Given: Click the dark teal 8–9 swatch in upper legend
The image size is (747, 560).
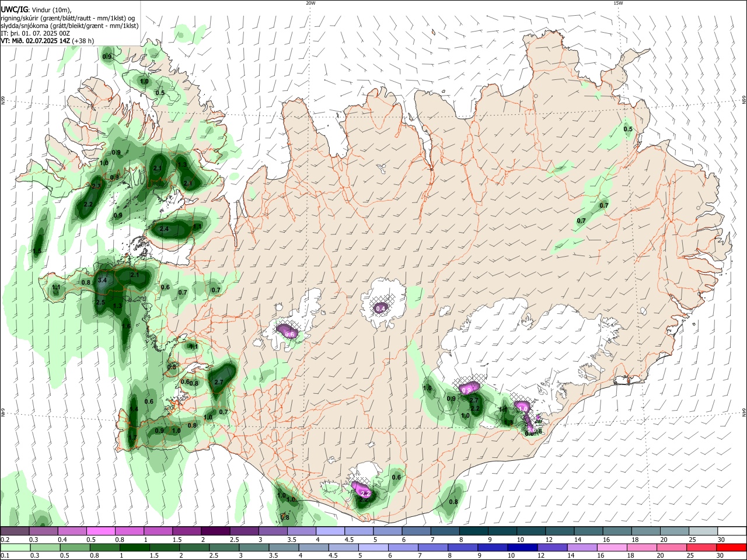Looking at the screenshot, I should [x=473, y=531].
